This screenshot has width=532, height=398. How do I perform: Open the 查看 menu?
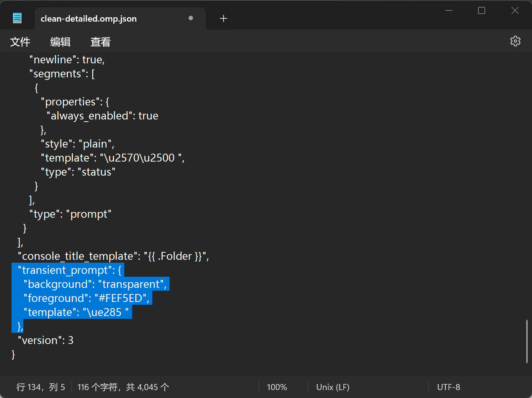click(100, 42)
